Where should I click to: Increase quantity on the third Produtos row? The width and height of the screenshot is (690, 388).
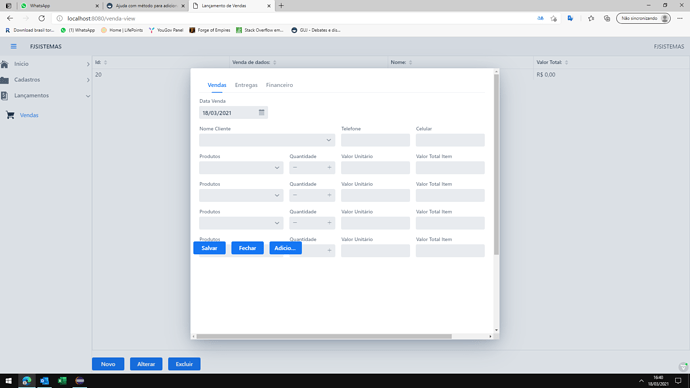(329, 223)
